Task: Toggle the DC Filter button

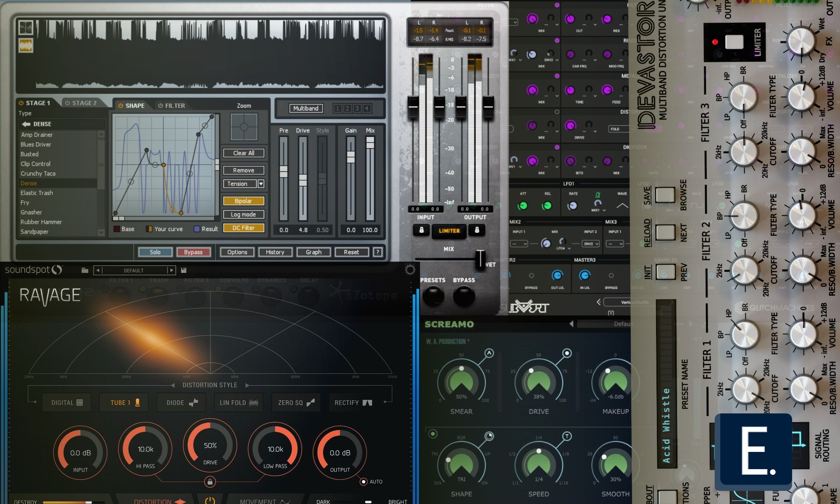Action: 244,228
